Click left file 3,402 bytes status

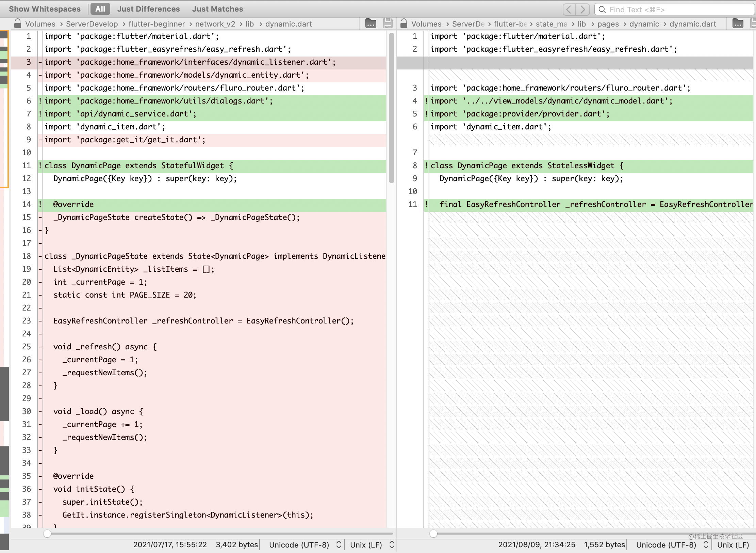pyautogui.click(x=237, y=545)
